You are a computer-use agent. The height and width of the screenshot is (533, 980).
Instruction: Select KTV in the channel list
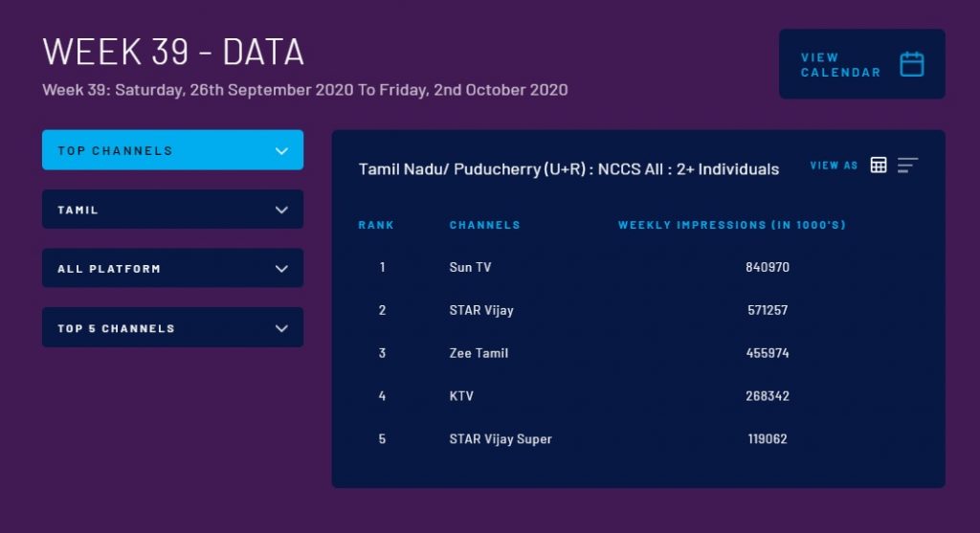pyautogui.click(x=461, y=396)
